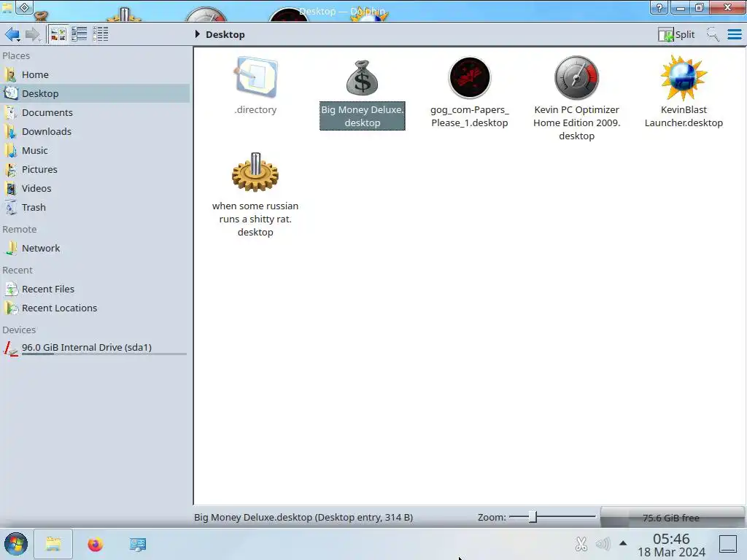Click the KevinBlast Launcher.desktop file name
Screen dimensions: 747x560
coord(684,116)
